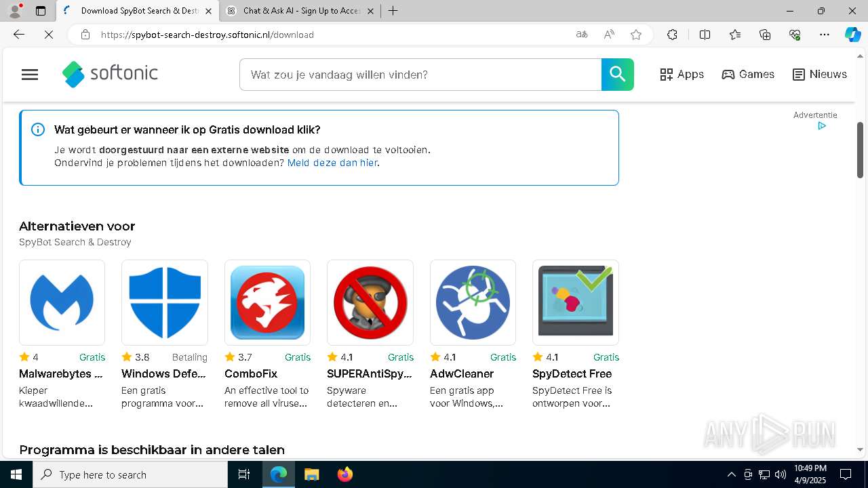Click the SpyDetect Free title link
The height and width of the screenshot is (488, 868).
(x=572, y=373)
